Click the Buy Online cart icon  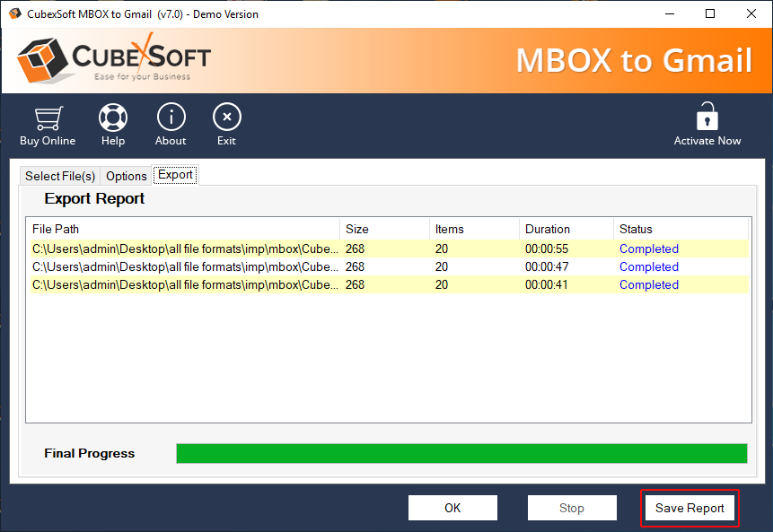[48, 118]
